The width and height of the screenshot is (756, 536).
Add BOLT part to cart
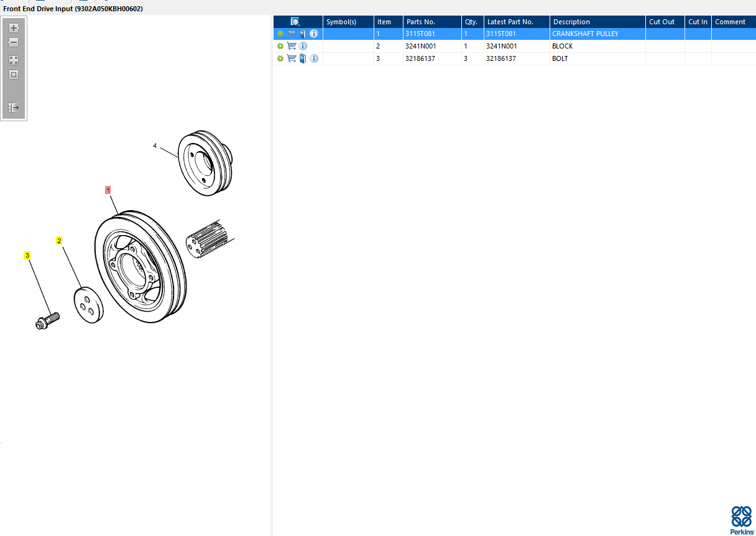point(292,58)
